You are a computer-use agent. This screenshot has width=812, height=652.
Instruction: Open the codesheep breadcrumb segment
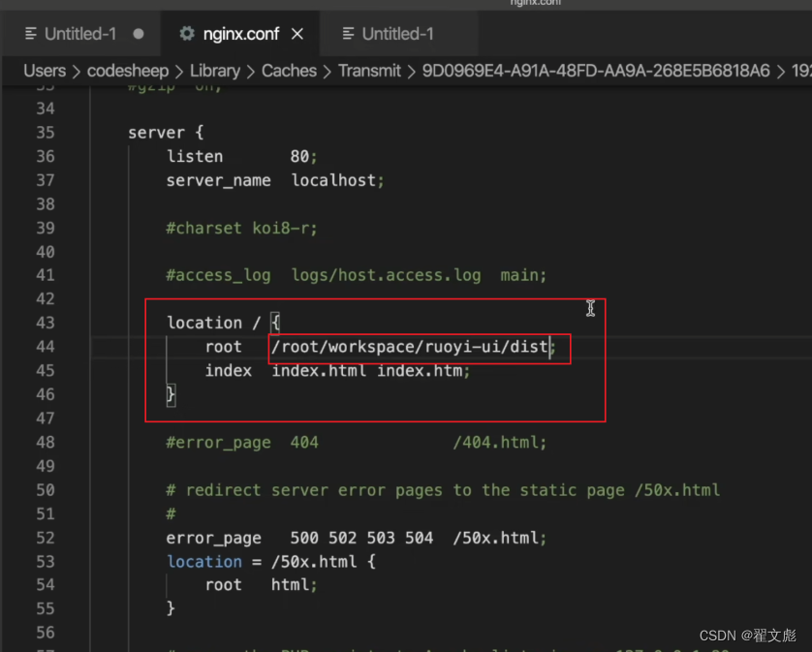[127, 71]
